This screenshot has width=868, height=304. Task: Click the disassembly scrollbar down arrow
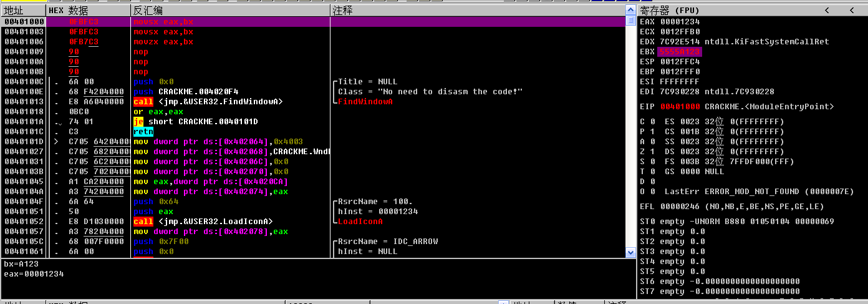(630, 252)
